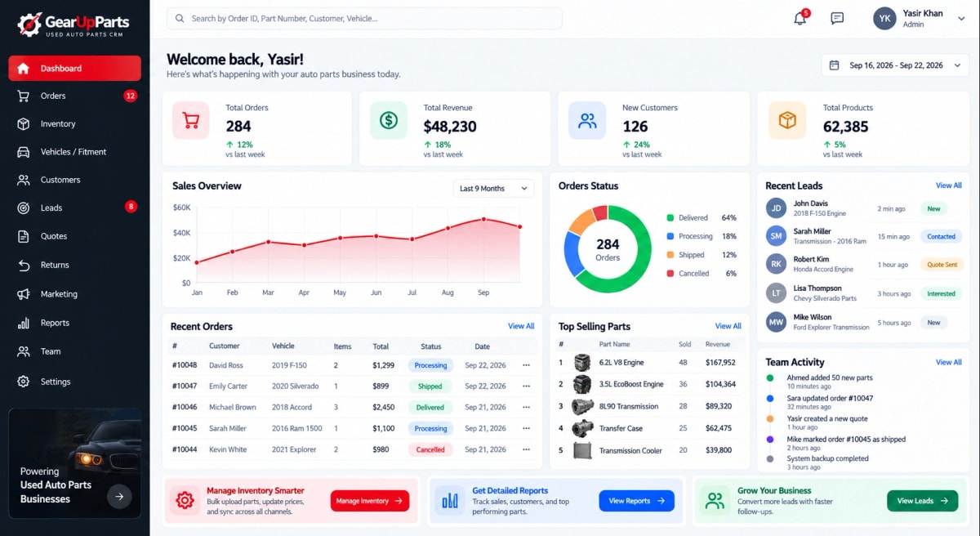Screen dimensions: 980x536
Task: Click the New Customers people icon
Action: [x=587, y=121]
